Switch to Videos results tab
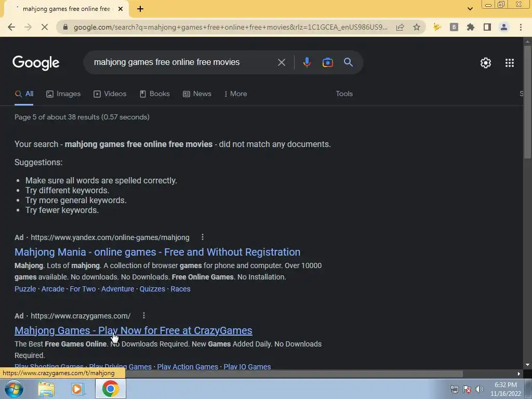The height and width of the screenshot is (399, 532). click(x=110, y=94)
